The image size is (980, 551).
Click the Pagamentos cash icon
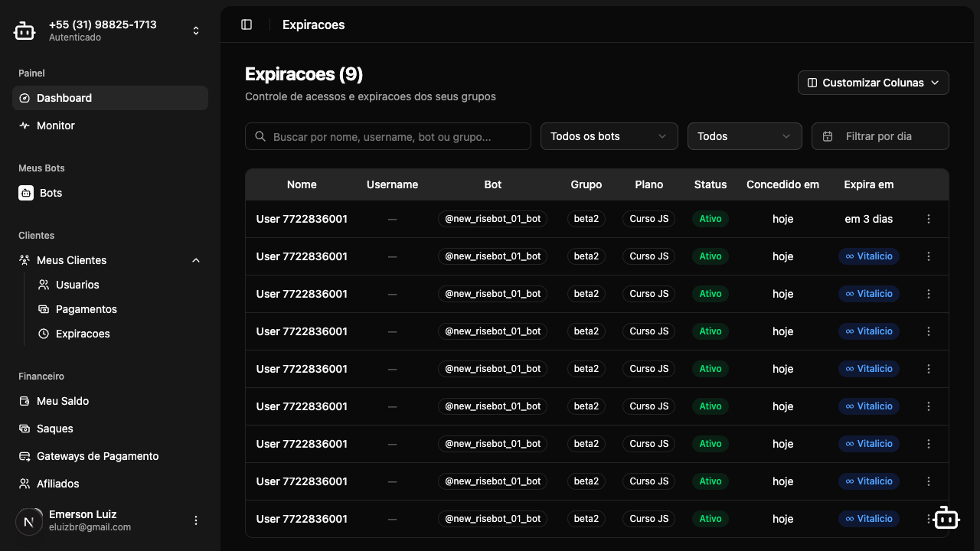point(44,309)
